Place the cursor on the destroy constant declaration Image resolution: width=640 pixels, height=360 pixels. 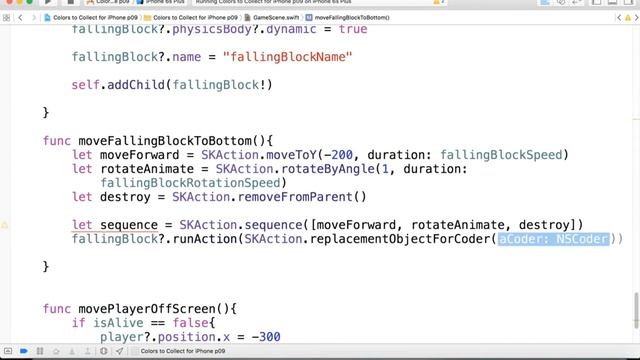[x=125, y=197]
